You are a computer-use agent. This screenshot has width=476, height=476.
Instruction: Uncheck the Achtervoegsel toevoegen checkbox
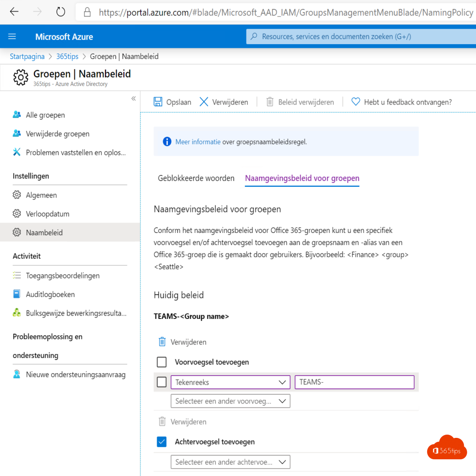click(161, 442)
